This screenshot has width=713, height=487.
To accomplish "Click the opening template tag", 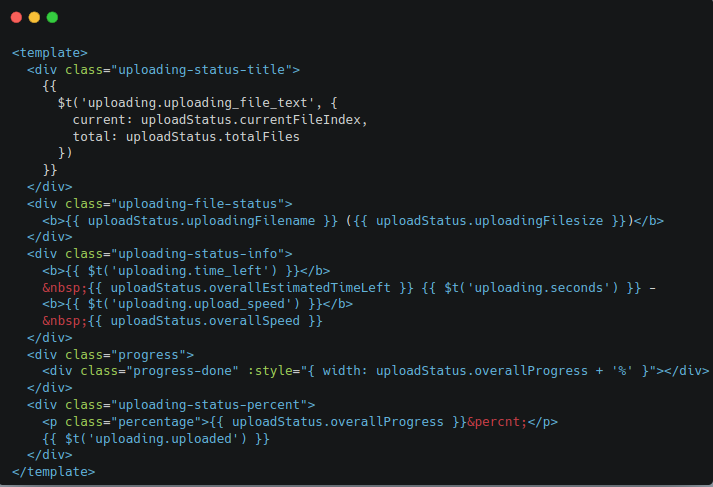I will tap(50, 52).
